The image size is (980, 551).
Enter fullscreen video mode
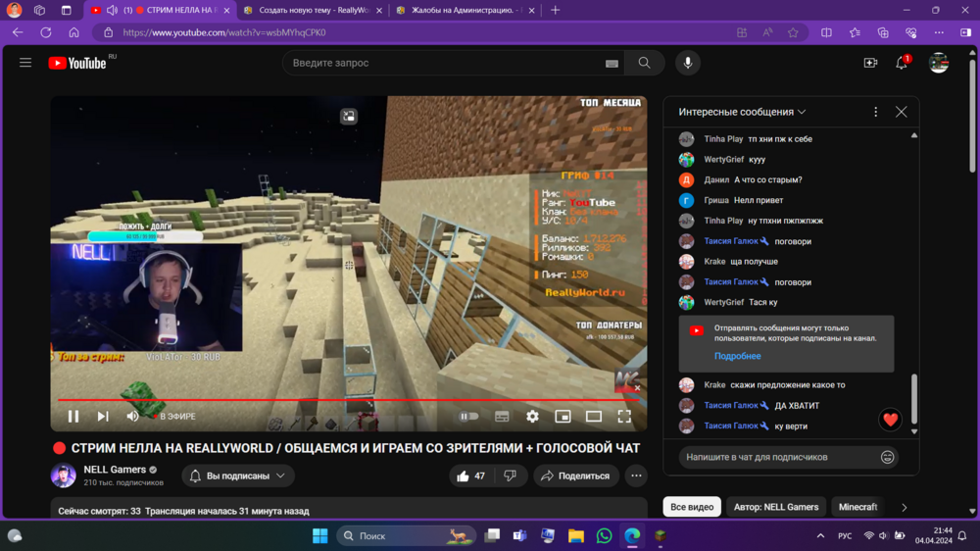(624, 416)
